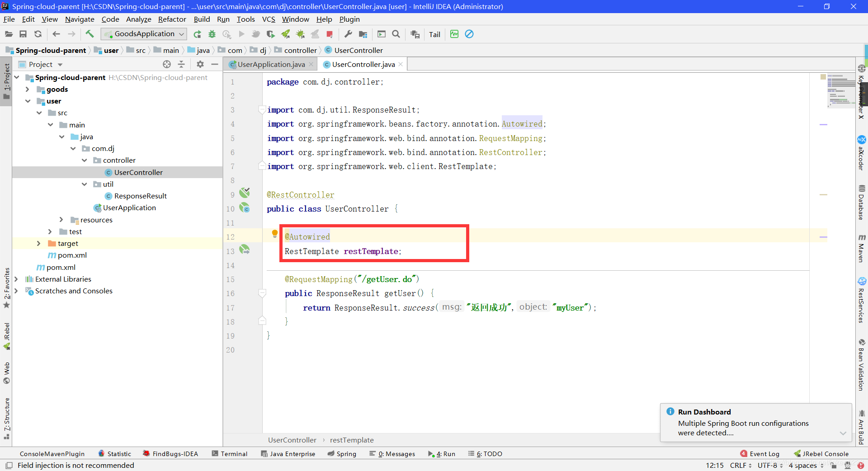Click the Search Everywhere magnifier icon
Image resolution: width=868 pixels, height=471 pixels.
[x=396, y=34]
